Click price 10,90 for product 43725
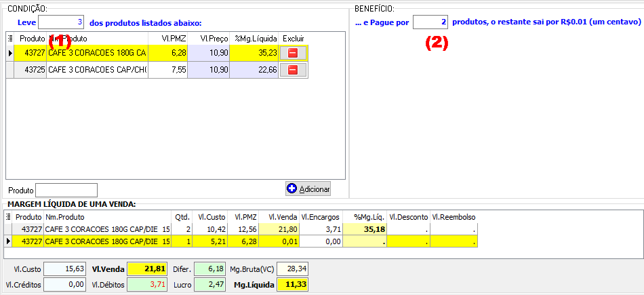 pyautogui.click(x=209, y=71)
